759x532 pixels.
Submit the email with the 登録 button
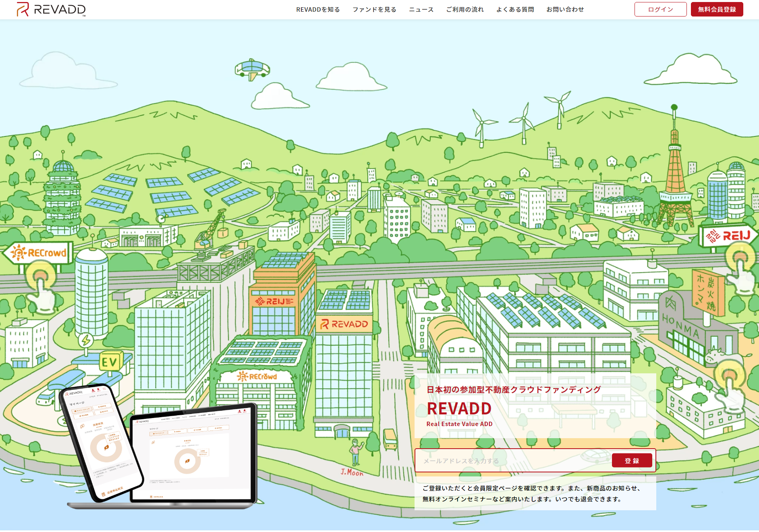click(632, 461)
